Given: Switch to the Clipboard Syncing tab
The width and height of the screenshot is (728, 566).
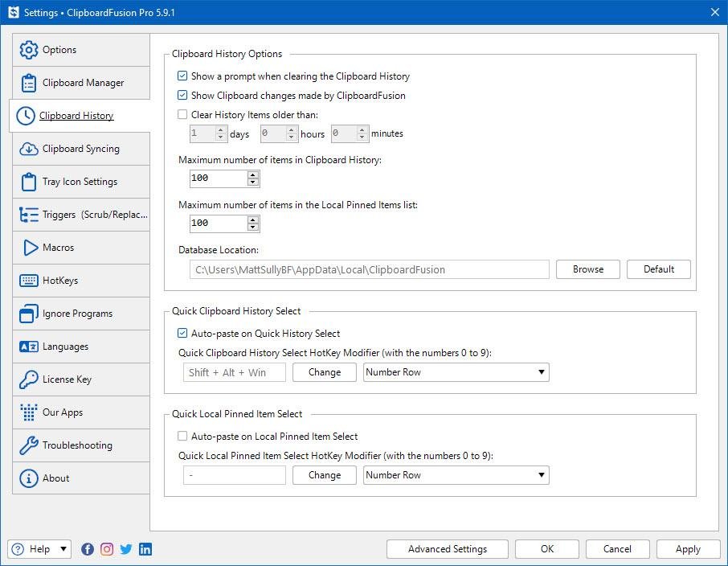Looking at the screenshot, I should (x=80, y=149).
